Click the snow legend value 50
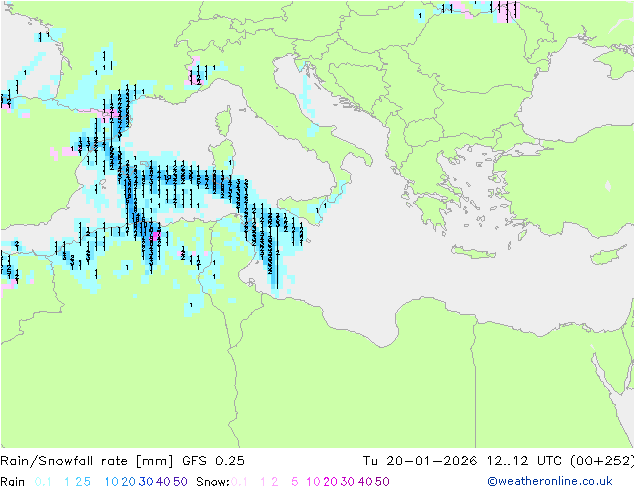This screenshot has width=634, height=490. point(383,482)
